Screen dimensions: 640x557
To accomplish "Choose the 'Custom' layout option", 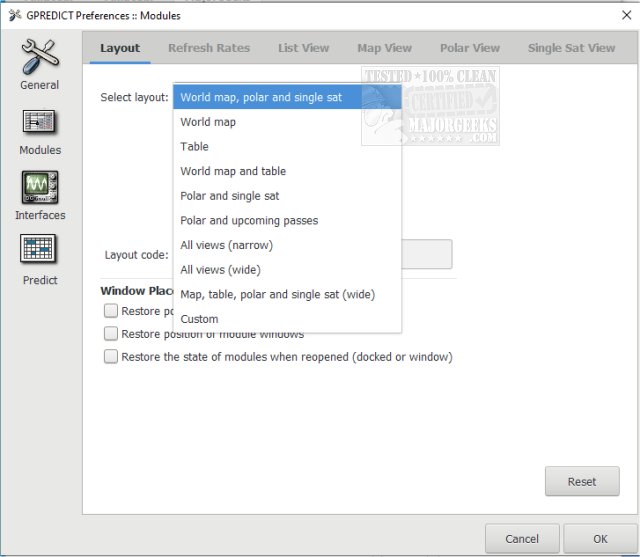I will [x=287, y=319].
